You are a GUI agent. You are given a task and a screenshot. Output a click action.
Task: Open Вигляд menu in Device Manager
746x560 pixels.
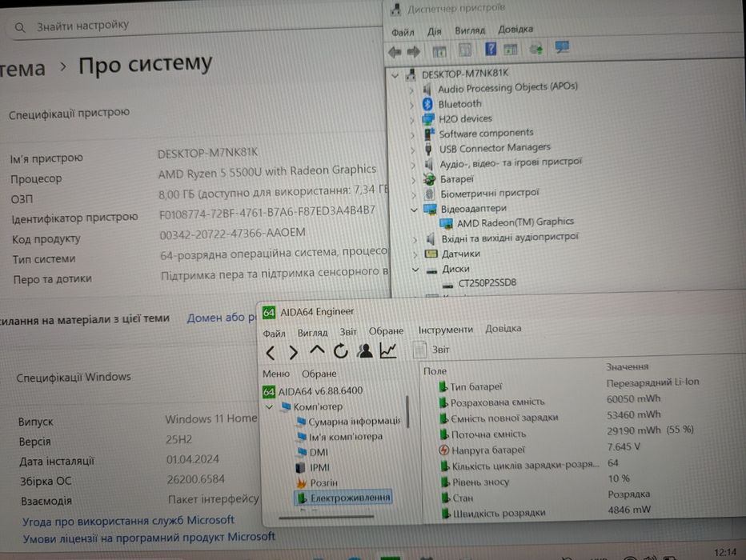[x=470, y=30]
